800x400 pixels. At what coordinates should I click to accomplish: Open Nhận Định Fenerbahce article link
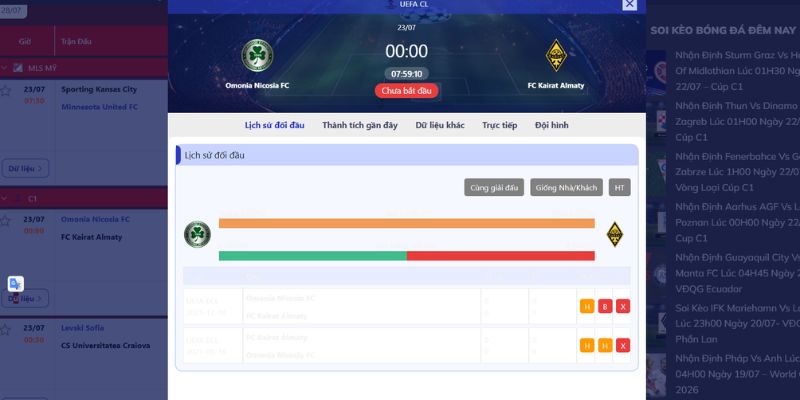pyautogui.click(x=737, y=172)
